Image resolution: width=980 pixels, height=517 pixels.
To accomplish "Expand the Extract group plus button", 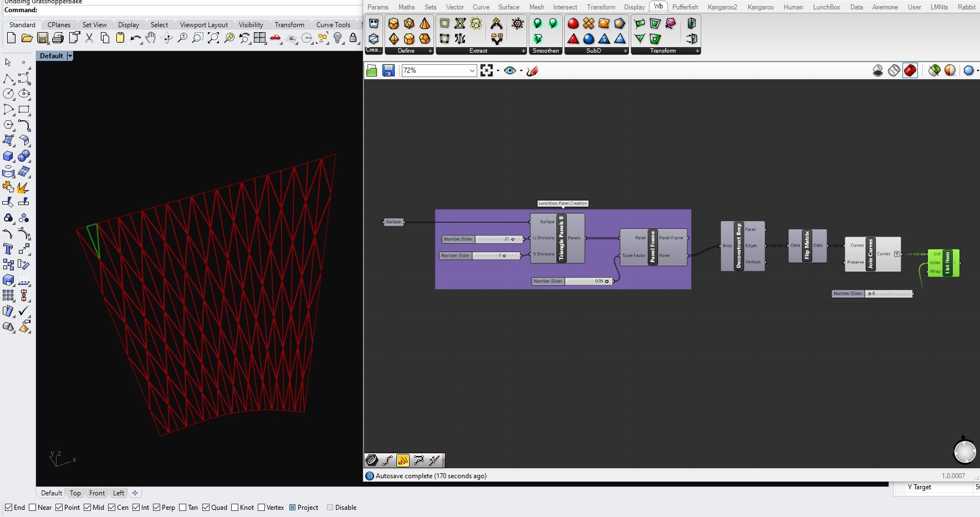I will tap(523, 50).
